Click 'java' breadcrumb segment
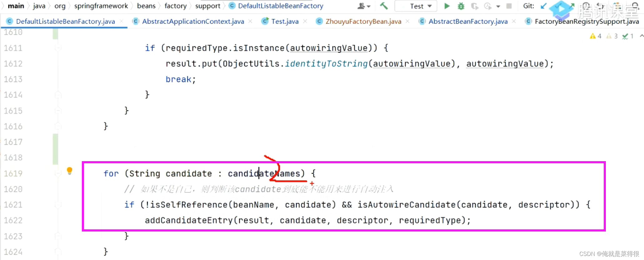The width and height of the screenshot is (644, 260). click(39, 6)
